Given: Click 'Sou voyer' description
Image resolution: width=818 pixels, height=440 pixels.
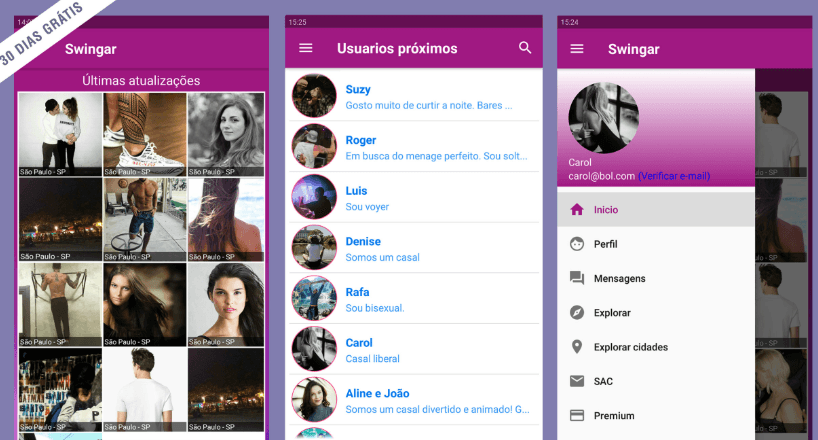Looking at the screenshot, I should point(367,207).
